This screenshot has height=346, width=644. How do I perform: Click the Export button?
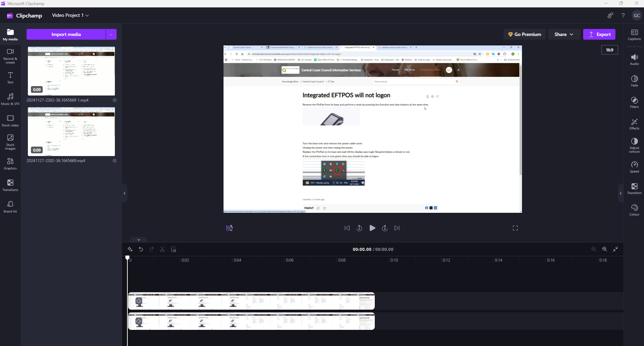pos(599,34)
